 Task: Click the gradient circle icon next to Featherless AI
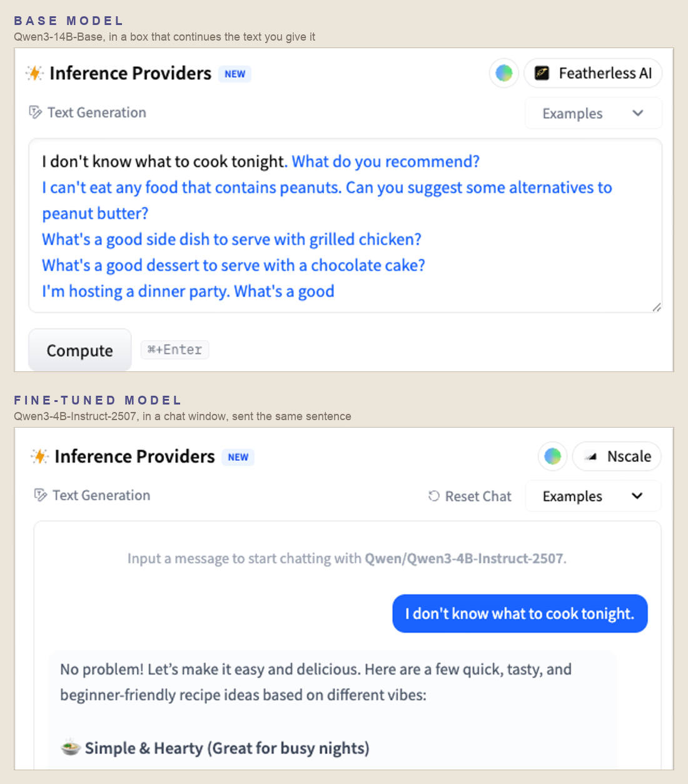pos(504,73)
